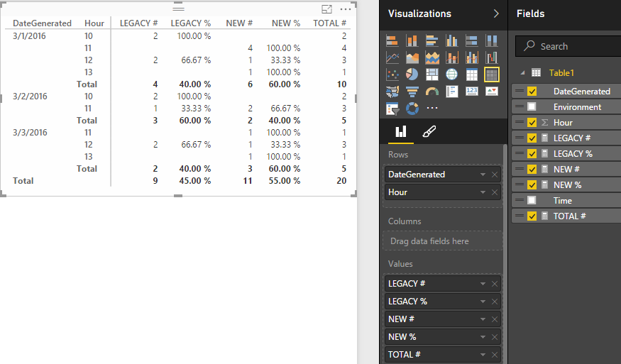The height and width of the screenshot is (364, 621).
Task: Open LEGACY % dropdown in Values
Action: click(x=483, y=302)
